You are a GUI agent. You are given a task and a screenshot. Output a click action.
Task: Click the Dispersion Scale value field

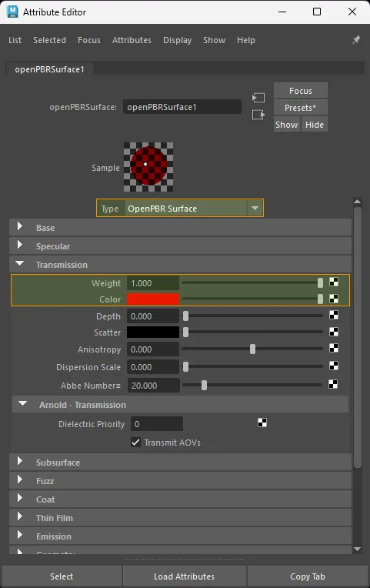pyautogui.click(x=153, y=367)
